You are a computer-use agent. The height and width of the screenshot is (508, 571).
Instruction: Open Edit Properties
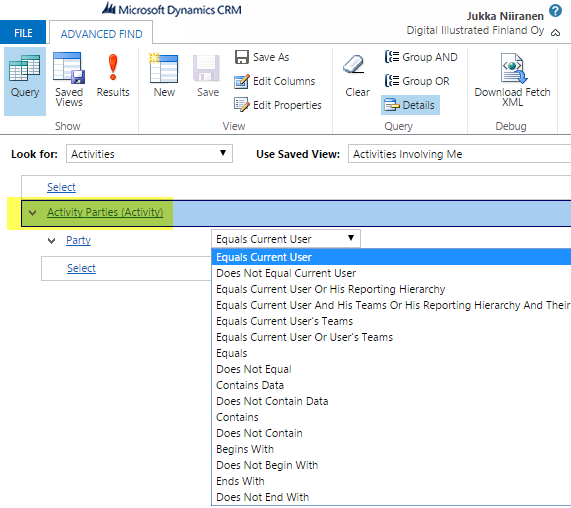click(x=278, y=105)
